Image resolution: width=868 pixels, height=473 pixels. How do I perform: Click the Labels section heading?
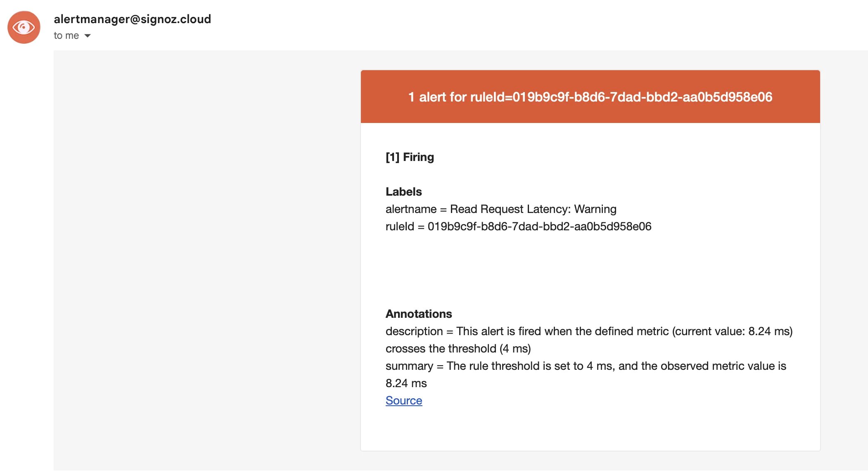pos(403,192)
